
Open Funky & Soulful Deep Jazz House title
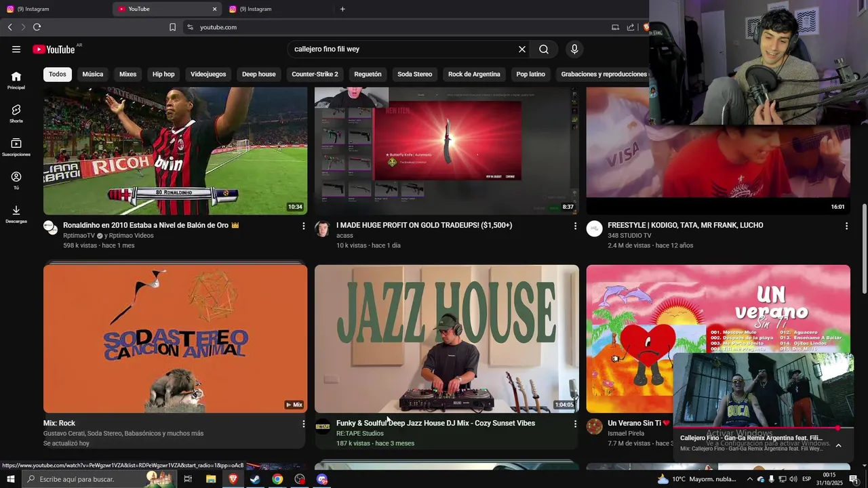[x=436, y=423]
